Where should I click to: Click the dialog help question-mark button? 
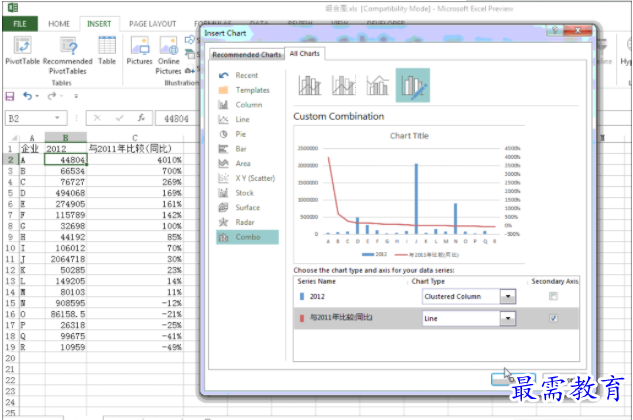(x=555, y=30)
